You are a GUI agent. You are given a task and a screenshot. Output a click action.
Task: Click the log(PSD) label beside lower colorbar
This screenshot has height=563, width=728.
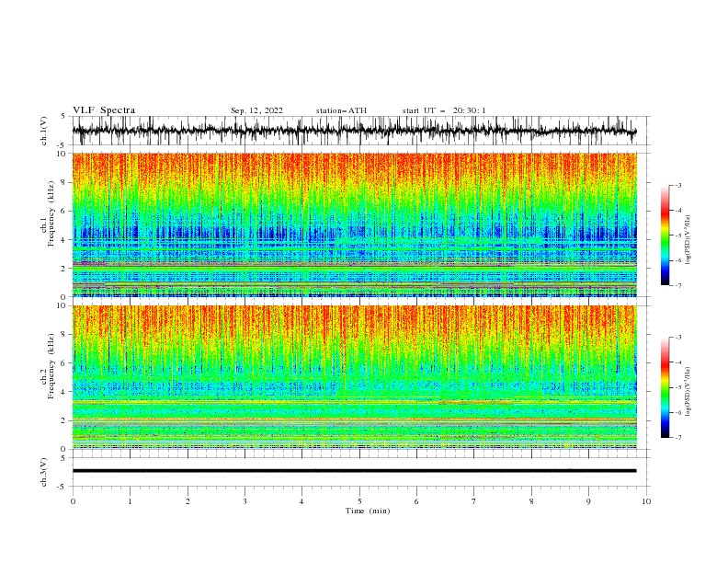coord(688,393)
